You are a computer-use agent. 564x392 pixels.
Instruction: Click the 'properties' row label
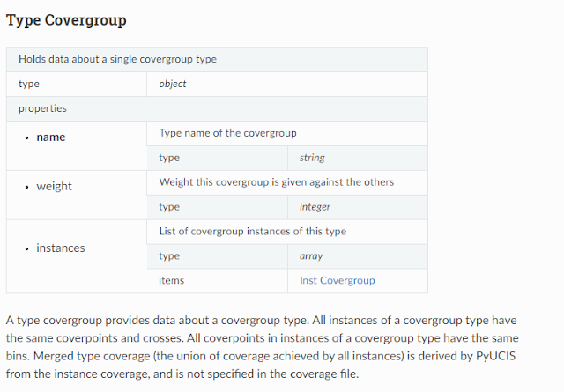[42, 108]
